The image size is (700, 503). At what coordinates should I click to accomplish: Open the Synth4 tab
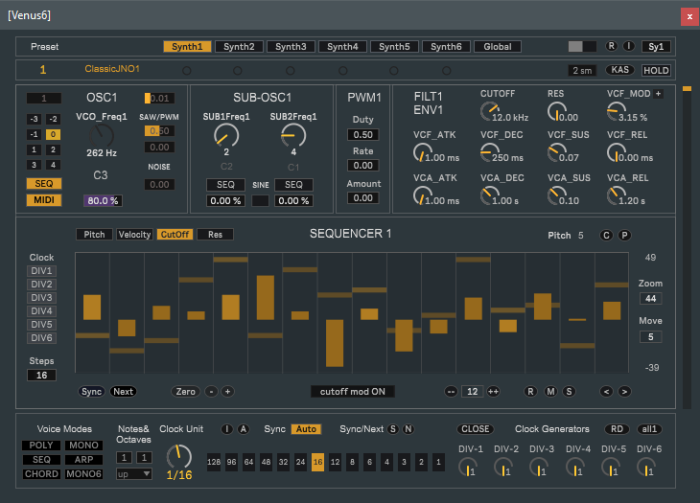point(342,47)
